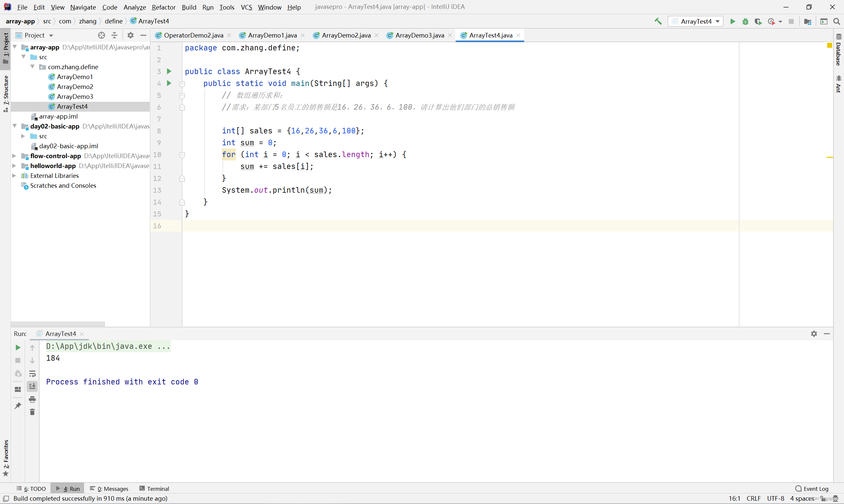Viewport: 844px width, 504px height.
Task: Rerun ArrayTest4 in Run panel
Action: [x=18, y=348]
